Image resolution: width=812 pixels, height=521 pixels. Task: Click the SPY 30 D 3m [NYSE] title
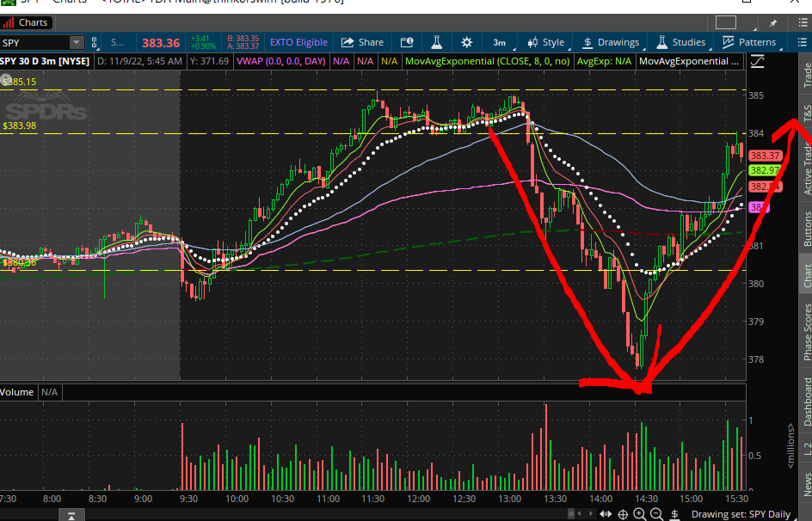[45, 62]
